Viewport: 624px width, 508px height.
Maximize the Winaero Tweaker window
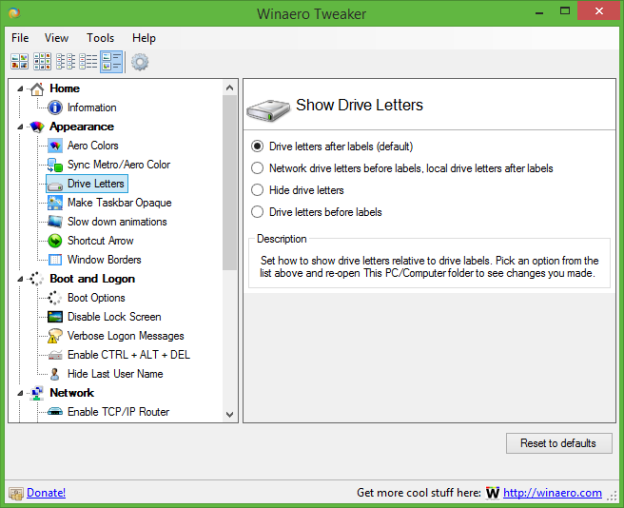[x=565, y=11]
